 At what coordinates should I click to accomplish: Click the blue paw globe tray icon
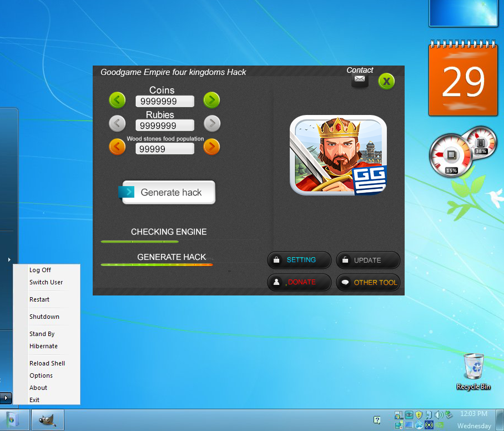pos(419,425)
